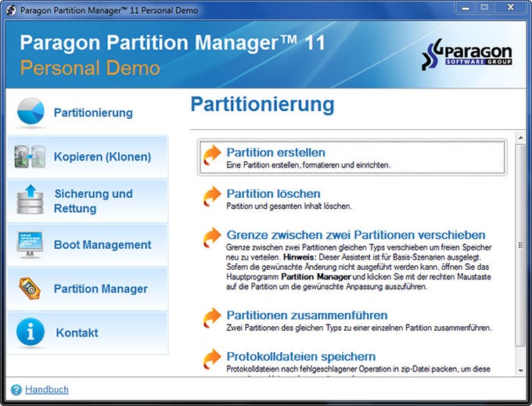Image resolution: width=532 pixels, height=406 pixels.
Task: Click the Handbuch help question mark icon
Action: pos(16,390)
